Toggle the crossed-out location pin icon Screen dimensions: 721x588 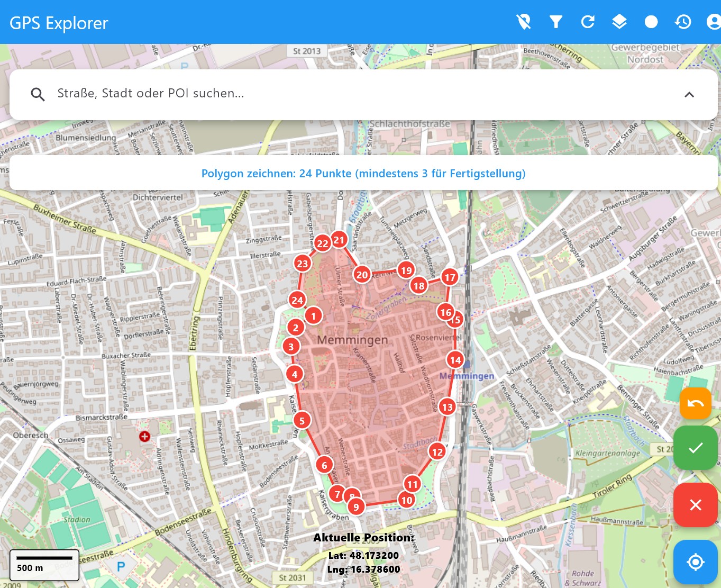[524, 22]
